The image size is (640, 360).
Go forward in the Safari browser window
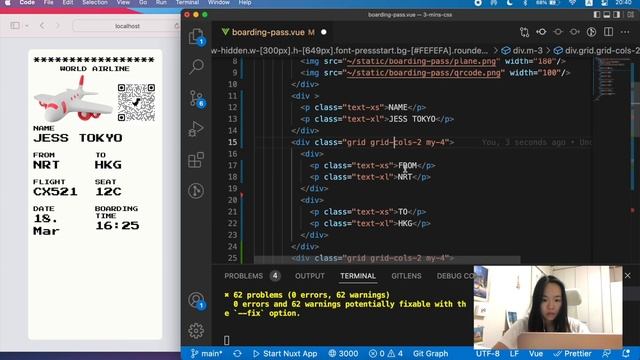[x=58, y=26]
